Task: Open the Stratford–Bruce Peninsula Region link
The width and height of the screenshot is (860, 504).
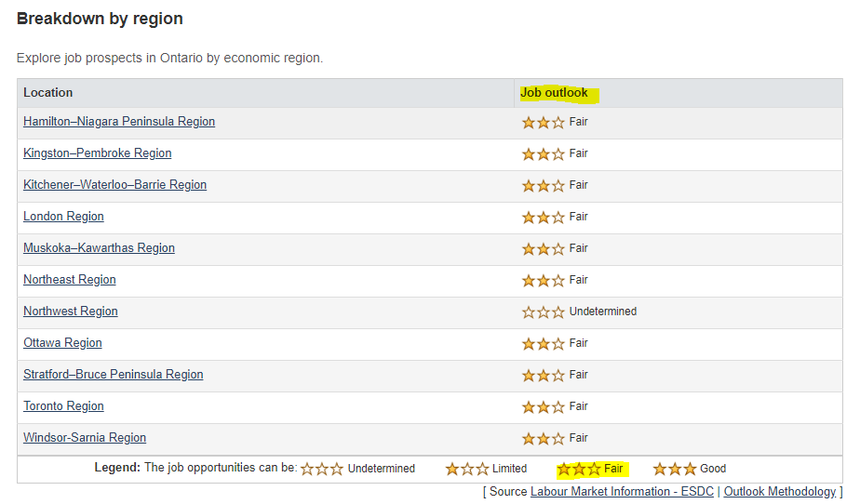Action: 113,375
